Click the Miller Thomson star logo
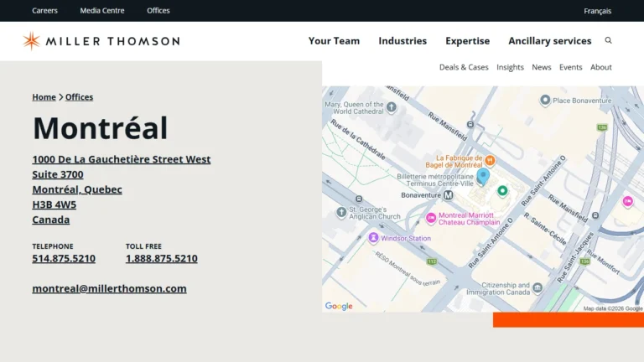This screenshot has height=362, width=644. [x=31, y=40]
